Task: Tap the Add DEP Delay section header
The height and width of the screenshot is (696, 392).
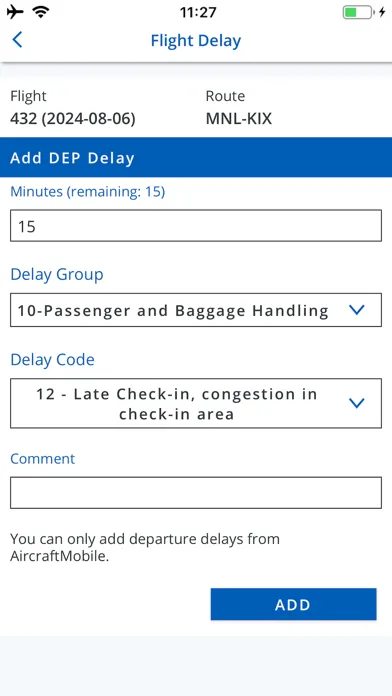Action: [x=196, y=158]
